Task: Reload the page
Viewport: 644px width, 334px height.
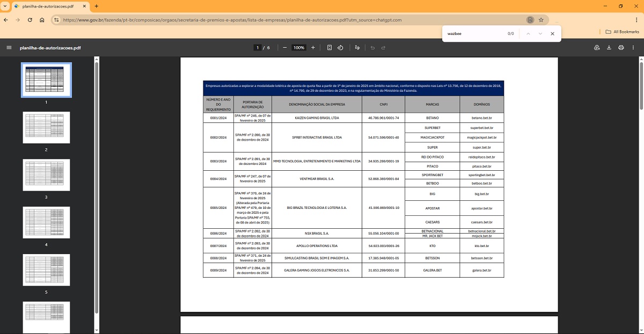Action: coord(30,20)
